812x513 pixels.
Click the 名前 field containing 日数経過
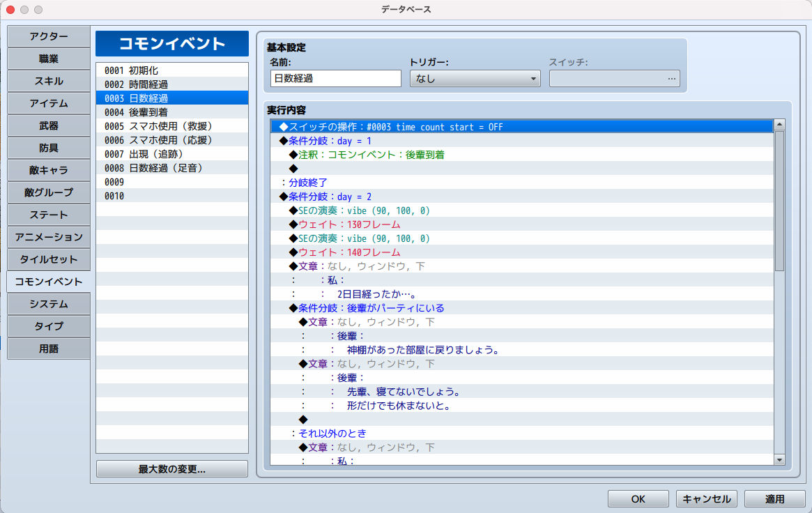click(x=335, y=79)
